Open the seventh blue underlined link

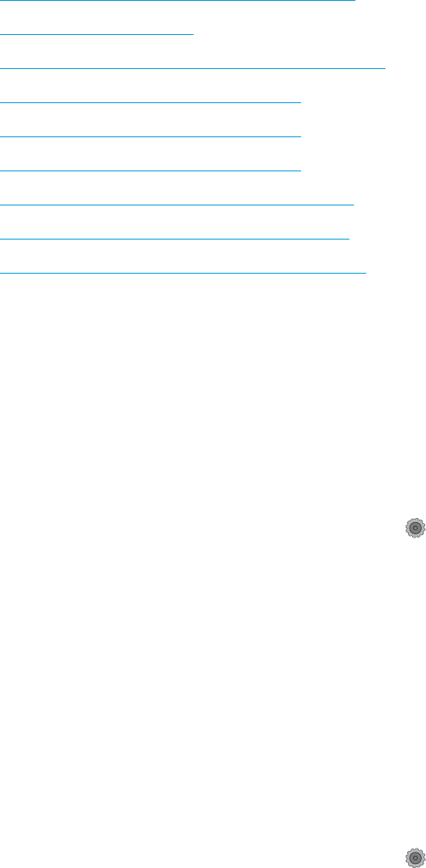click(177, 205)
